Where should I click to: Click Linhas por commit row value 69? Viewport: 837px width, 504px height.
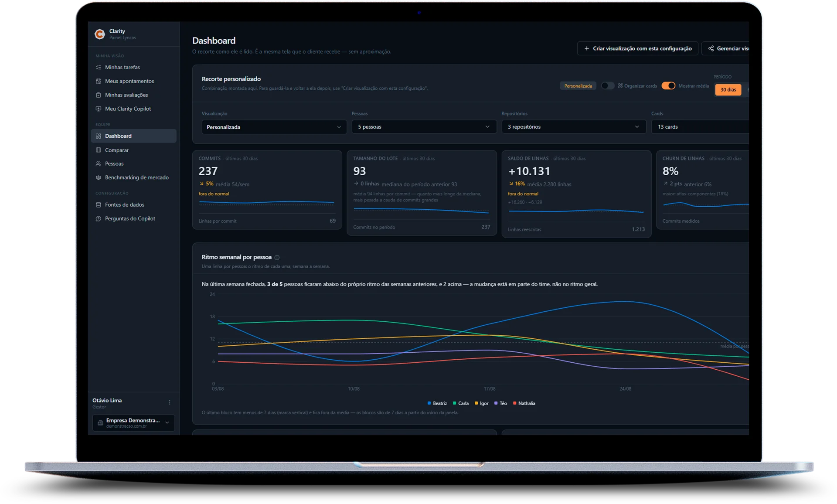pyautogui.click(x=333, y=221)
